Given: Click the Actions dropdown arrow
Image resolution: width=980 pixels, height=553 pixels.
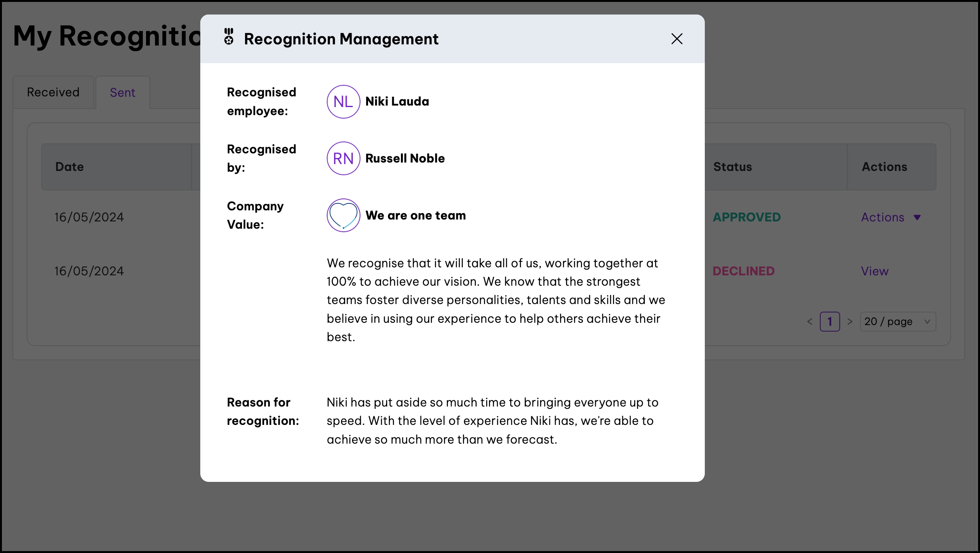Looking at the screenshot, I should pyautogui.click(x=917, y=218).
